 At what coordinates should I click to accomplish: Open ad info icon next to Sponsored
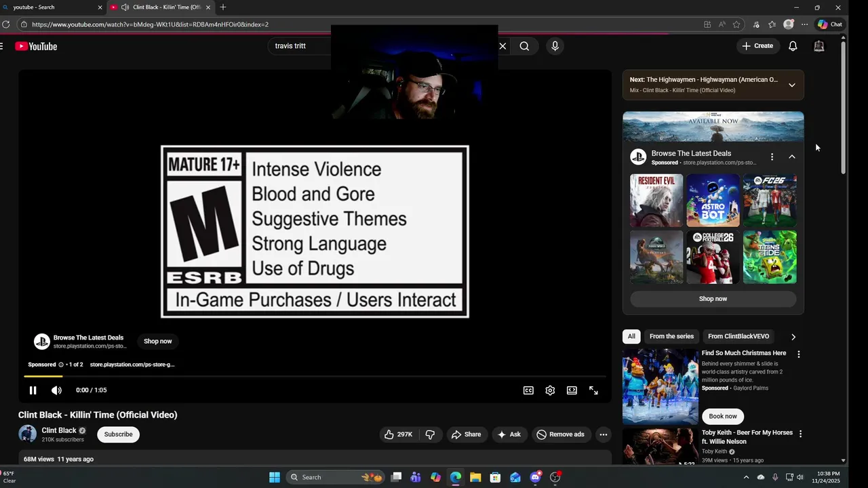point(61,365)
